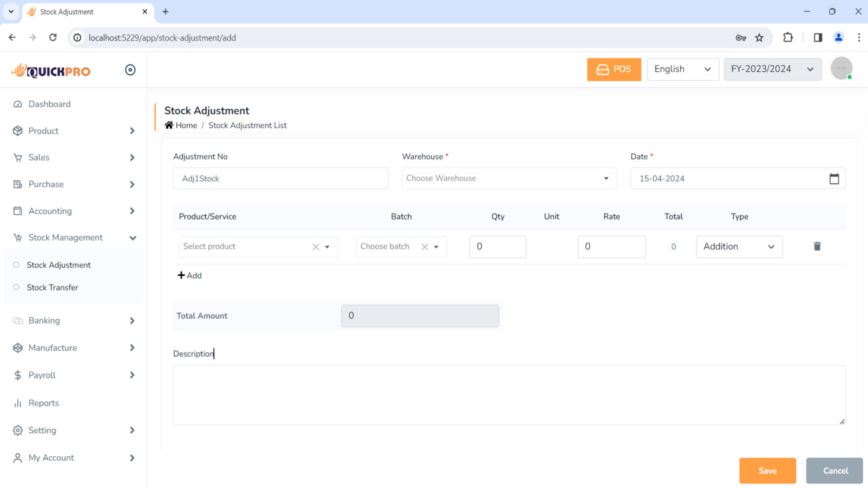Save the stock adjustment

click(767, 470)
